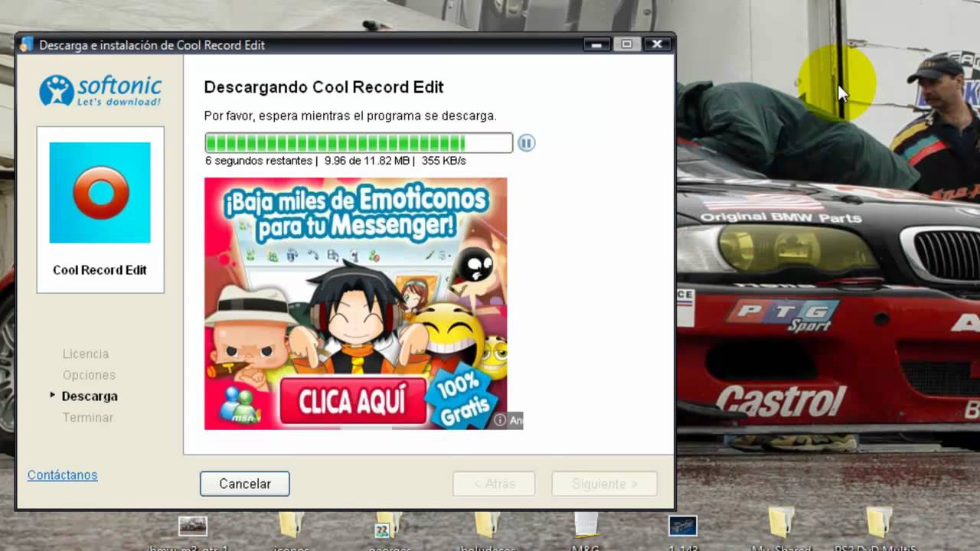Click the '9.96 de 11.82 MB' download size text
980x551 pixels.
pyautogui.click(x=367, y=161)
